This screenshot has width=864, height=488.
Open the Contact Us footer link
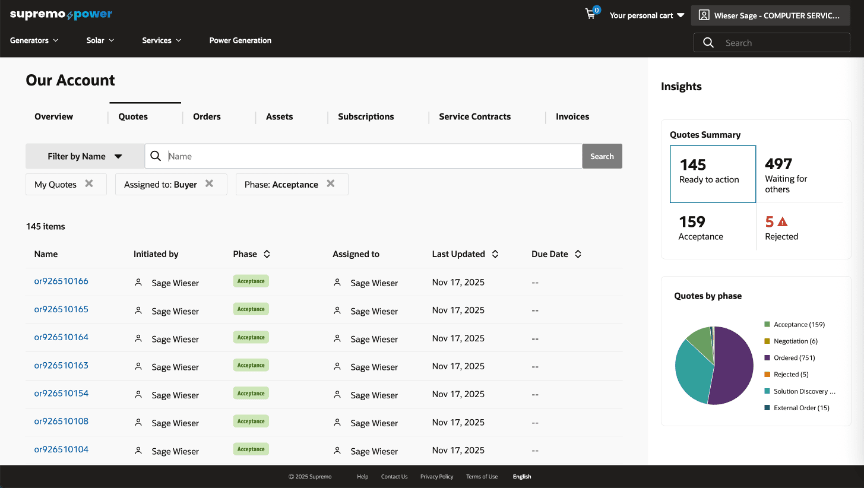pyautogui.click(x=394, y=476)
